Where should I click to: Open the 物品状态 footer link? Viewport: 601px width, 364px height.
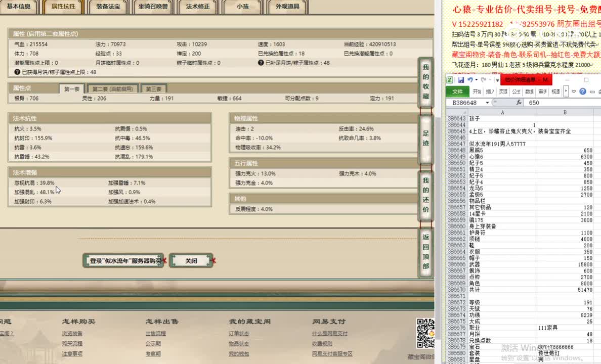pyautogui.click(x=239, y=343)
